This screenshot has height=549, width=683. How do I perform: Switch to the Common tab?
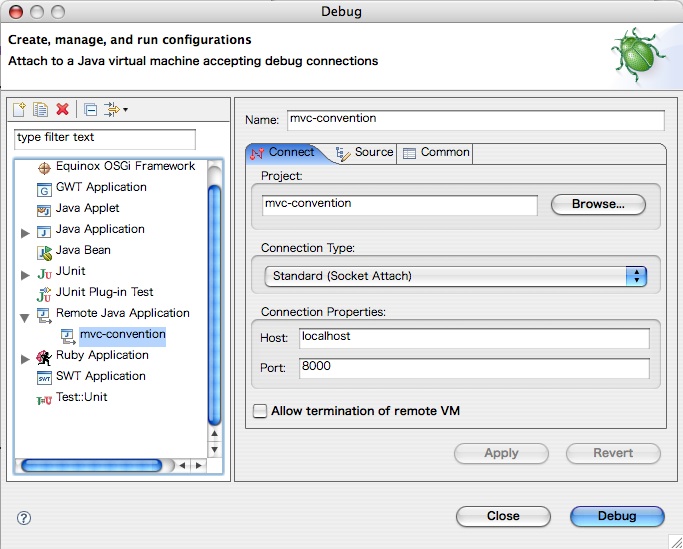point(436,153)
